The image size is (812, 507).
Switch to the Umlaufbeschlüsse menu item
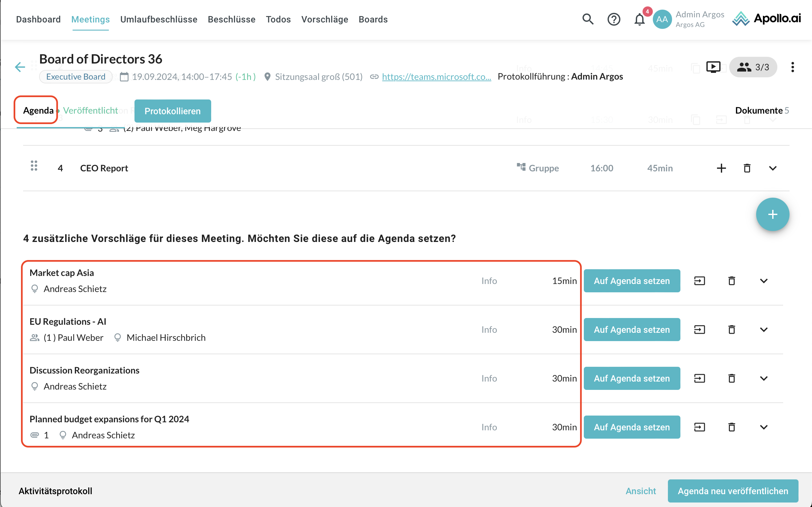click(159, 20)
